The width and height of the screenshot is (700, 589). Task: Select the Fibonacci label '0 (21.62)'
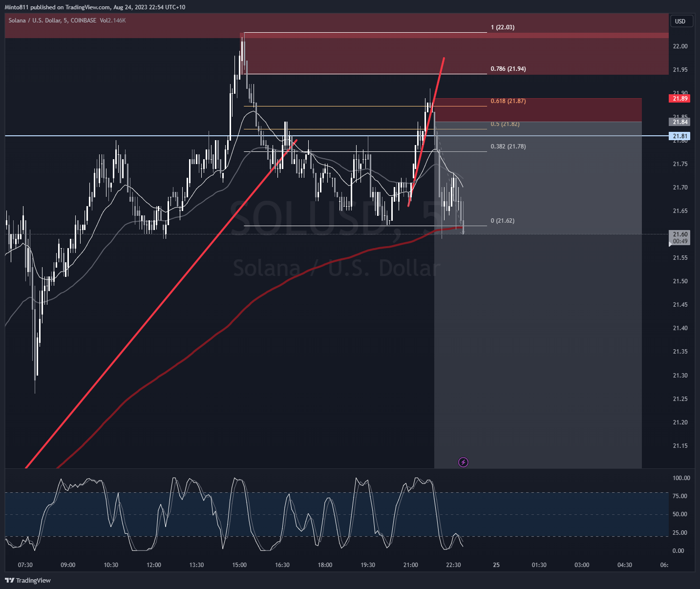pyautogui.click(x=503, y=221)
